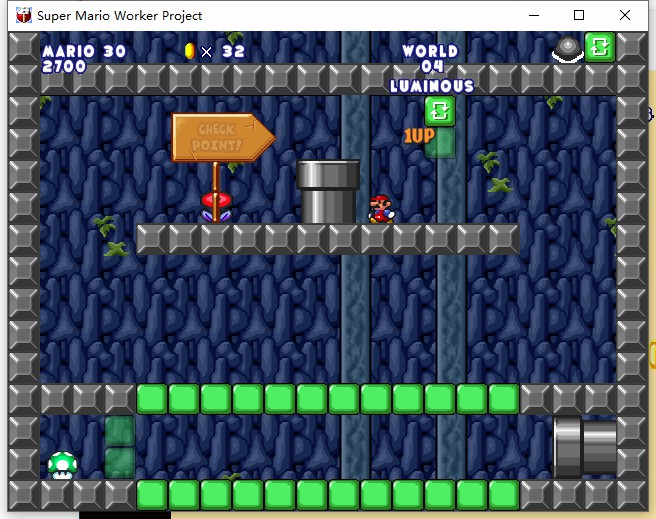Click the gold coin counter icon
Image resolution: width=656 pixels, height=519 pixels.
click(190, 51)
